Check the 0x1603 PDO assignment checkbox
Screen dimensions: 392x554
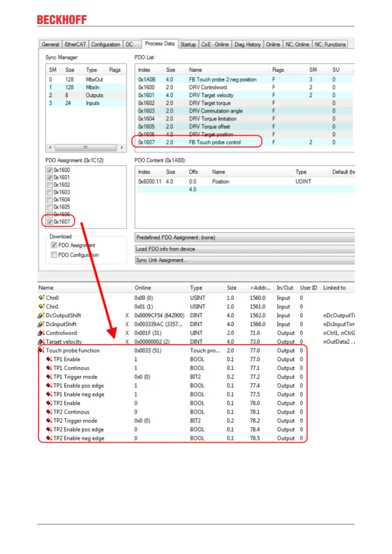(x=50, y=192)
